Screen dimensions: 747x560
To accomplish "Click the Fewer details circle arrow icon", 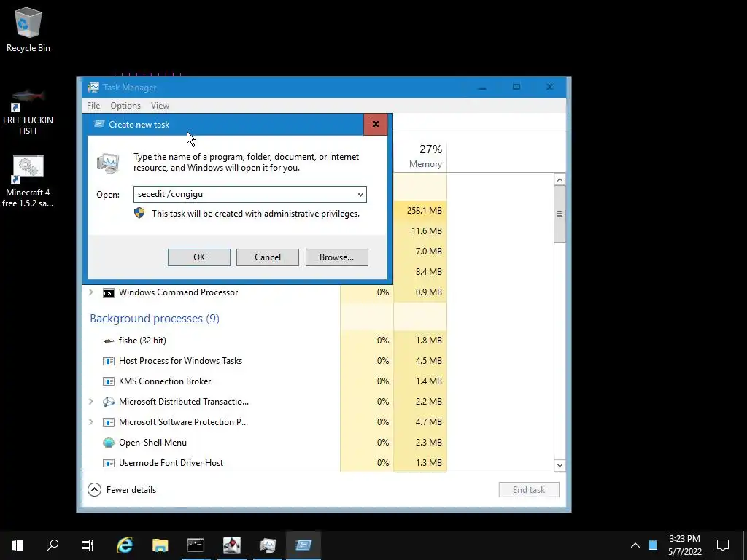I will pyautogui.click(x=94, y=489).
